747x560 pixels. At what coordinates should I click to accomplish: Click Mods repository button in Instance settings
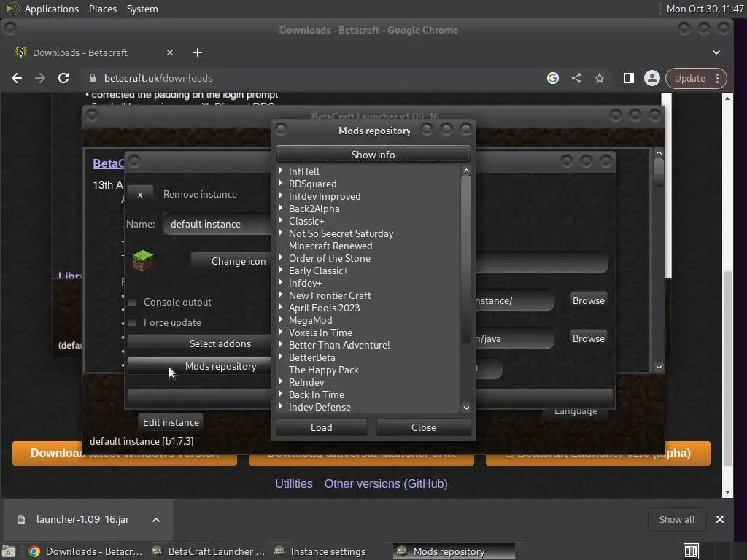click(x=199, y=366)
